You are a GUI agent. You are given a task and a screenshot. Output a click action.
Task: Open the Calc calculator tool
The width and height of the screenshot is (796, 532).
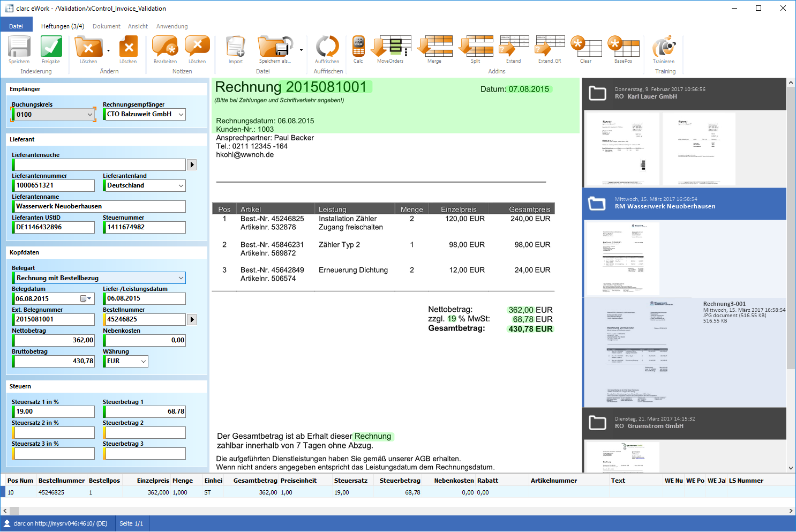[x=358, y=47]
